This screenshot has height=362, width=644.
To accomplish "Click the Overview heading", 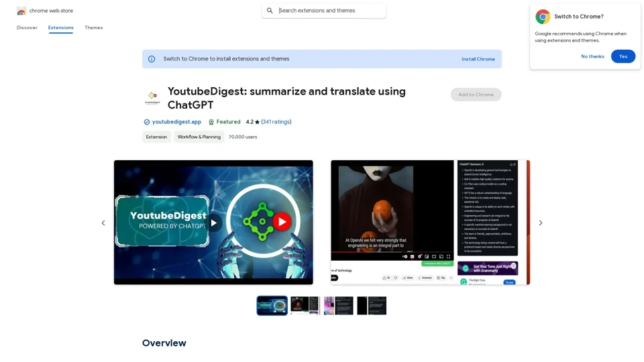I will point(164,343).
